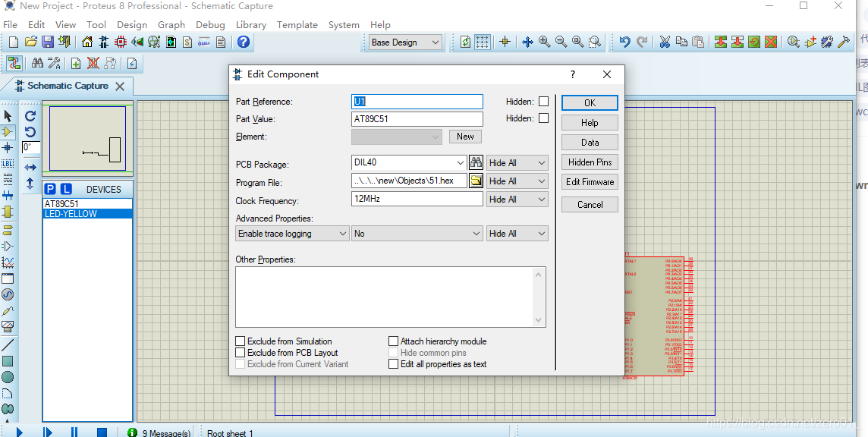Select the 2D Graphics Circle tool
Viewport: 868px width, 437px height.
pos(8,377)
